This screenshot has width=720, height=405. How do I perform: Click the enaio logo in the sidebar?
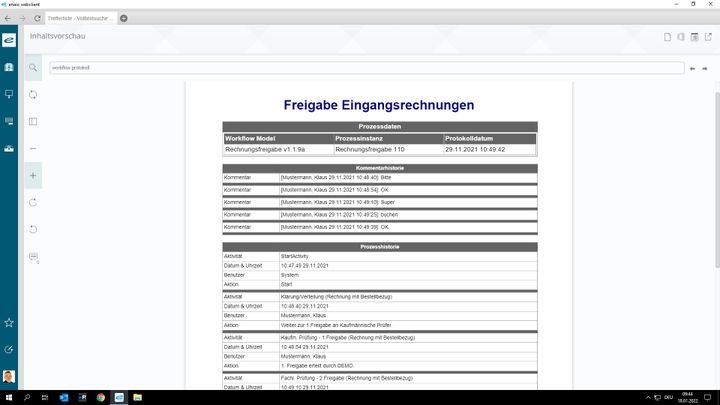pyautogui.click(x=9, y=40)
